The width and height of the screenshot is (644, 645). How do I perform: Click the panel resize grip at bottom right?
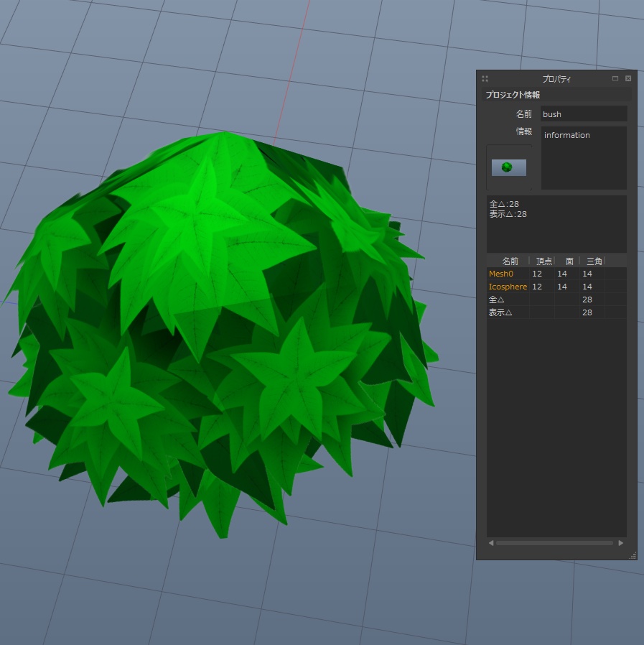633,557
